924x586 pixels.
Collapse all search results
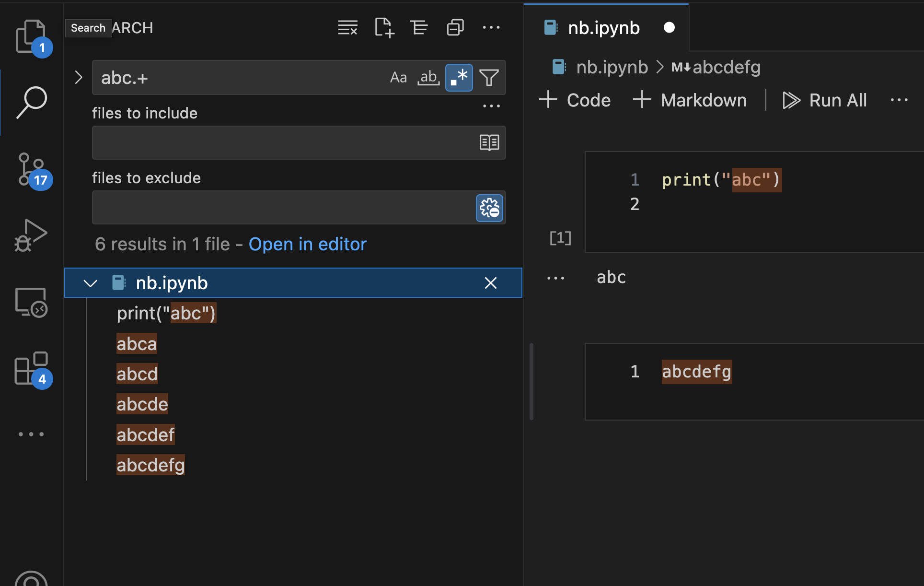click(419, 27)
